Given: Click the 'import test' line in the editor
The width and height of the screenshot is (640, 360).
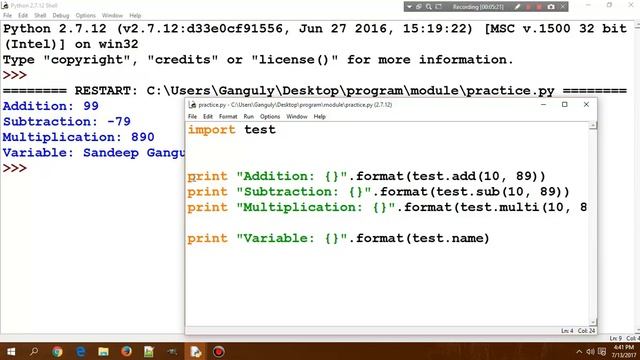Looking at the screenshot, I should (232, 130).
